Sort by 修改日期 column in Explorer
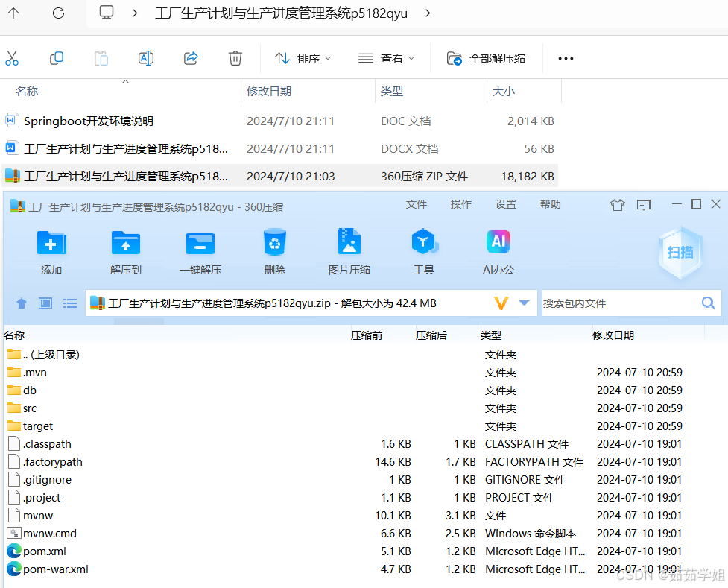This screenshot has width=728, height=588. pos(269,92)
